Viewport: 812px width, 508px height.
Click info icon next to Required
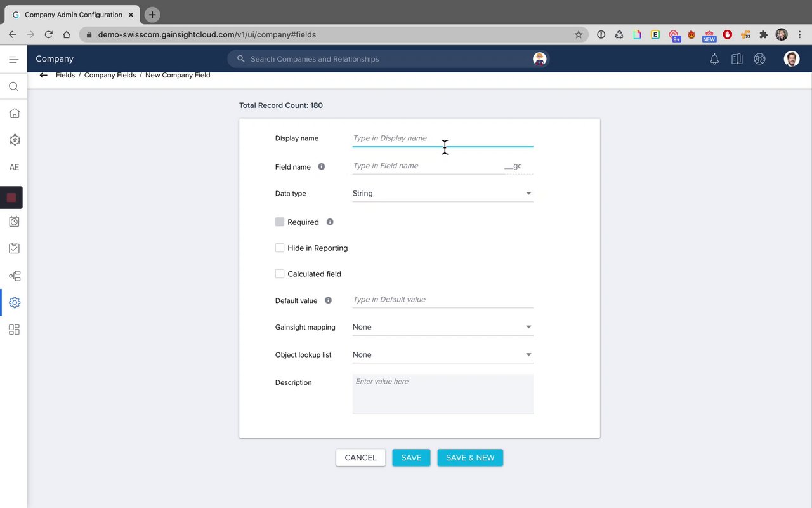click(x=330, y=222)
